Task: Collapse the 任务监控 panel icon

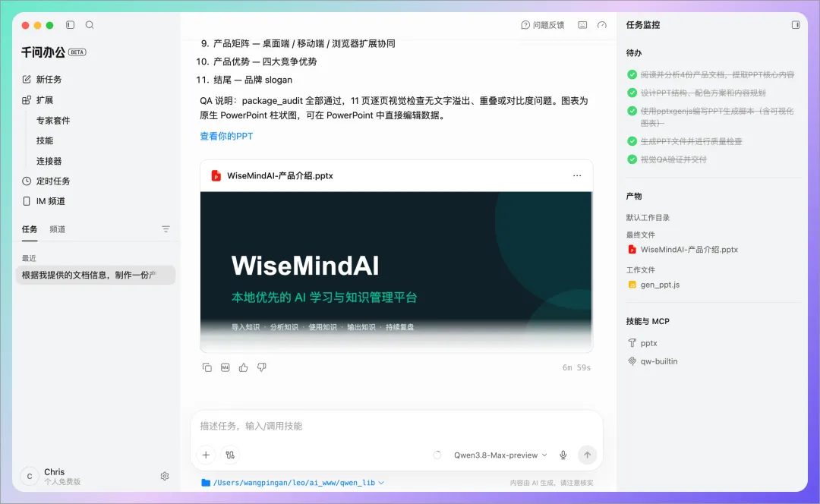Action: (x=796, y=25)
